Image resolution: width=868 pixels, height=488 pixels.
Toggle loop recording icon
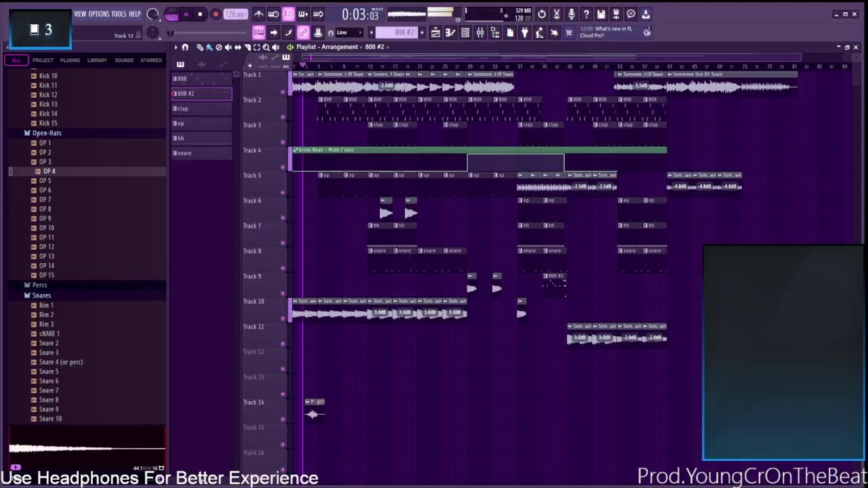[318, 14]
